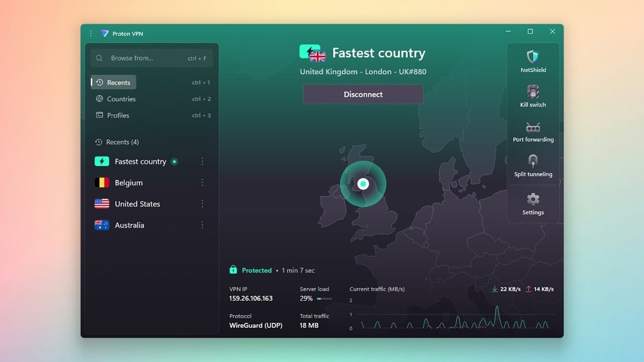Click the connection marker on the UK map
This screenshot has width=644, height=362.
coord(363,184)
